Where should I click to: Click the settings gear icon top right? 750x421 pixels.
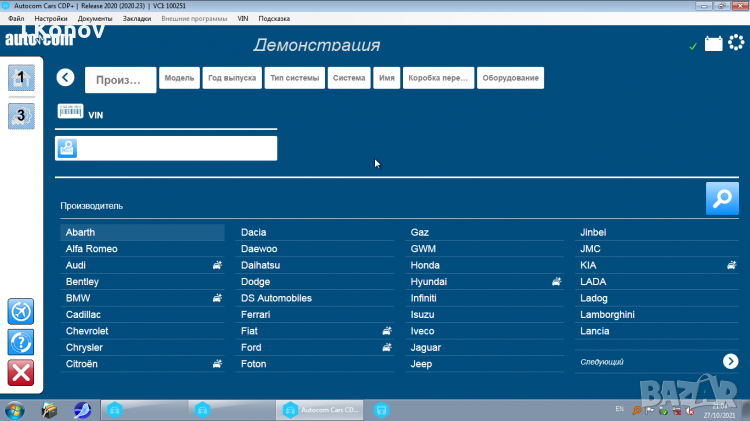pos(738,43)
